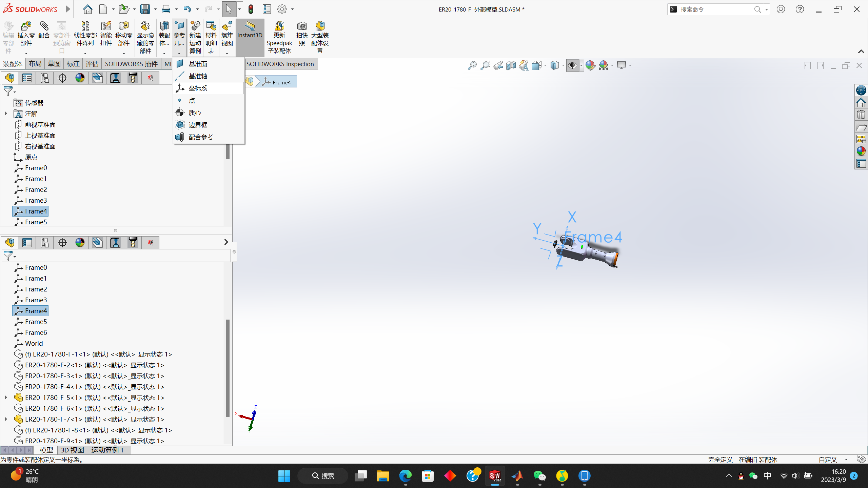This screenshot has height=488, width=868.
Task: Switch to the 运动算例 1 tab
Action: (108, 450)
